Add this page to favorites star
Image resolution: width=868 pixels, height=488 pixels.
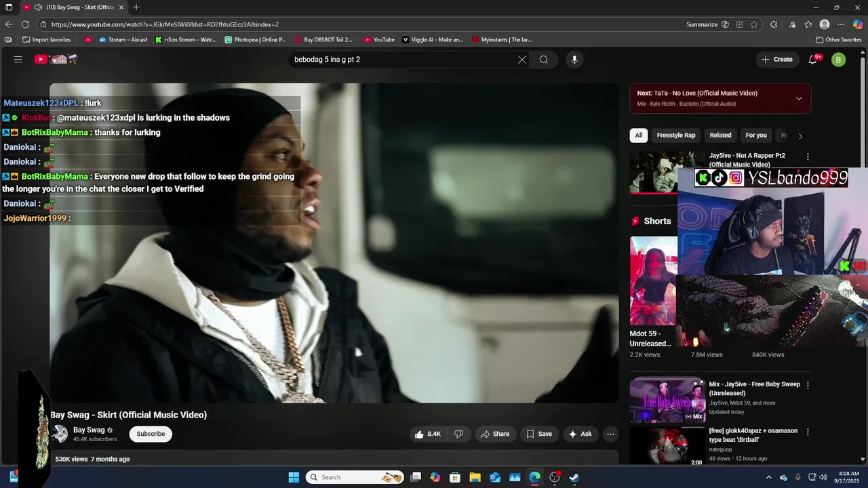pos(754,24)
